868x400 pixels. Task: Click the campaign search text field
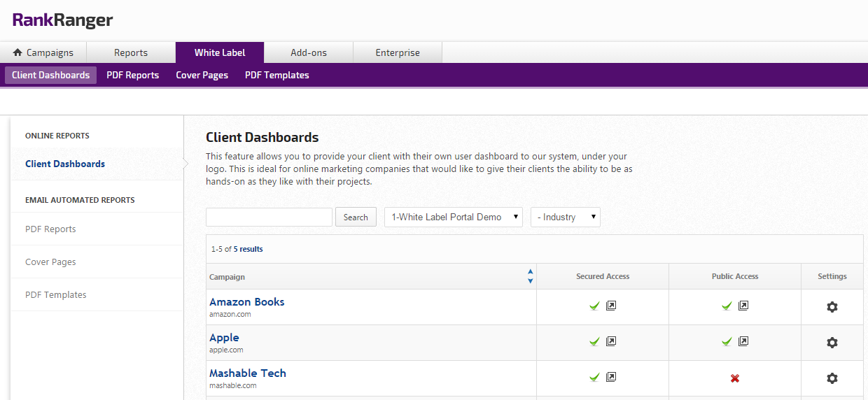coord(269,217)
